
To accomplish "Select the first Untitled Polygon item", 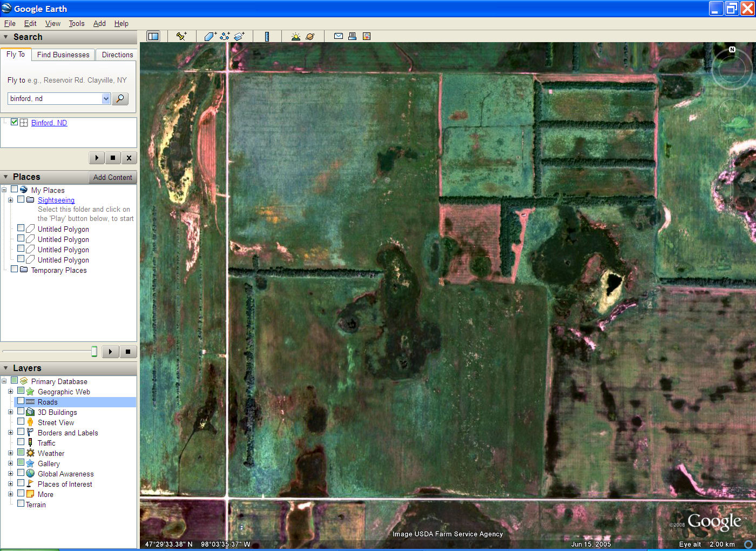I will click(x=63, y=229).
